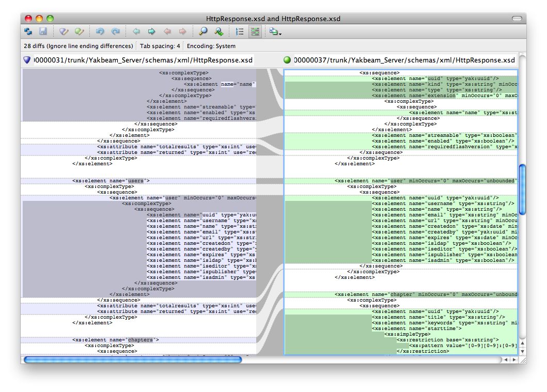The width and height of the screenshot is (547, 392).
Task: Click the vertical scrollbar blue thumb
Action: [x=522, y=190]
